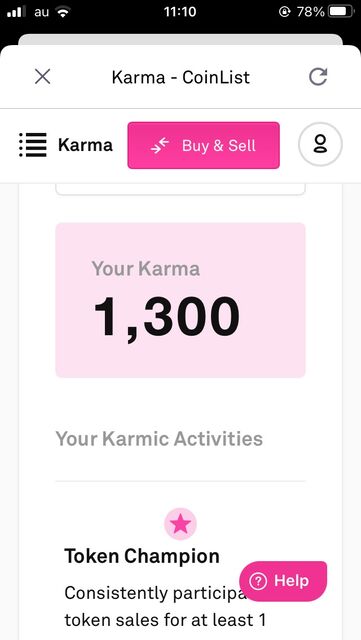Open the Token Champion activity heading

(142, 556)
